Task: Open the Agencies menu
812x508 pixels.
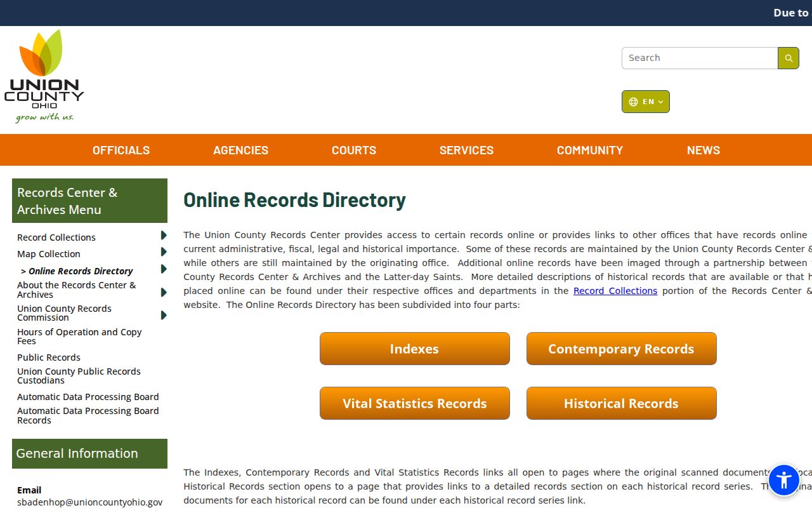Action: pyautogui.click(x=240, y=150)
